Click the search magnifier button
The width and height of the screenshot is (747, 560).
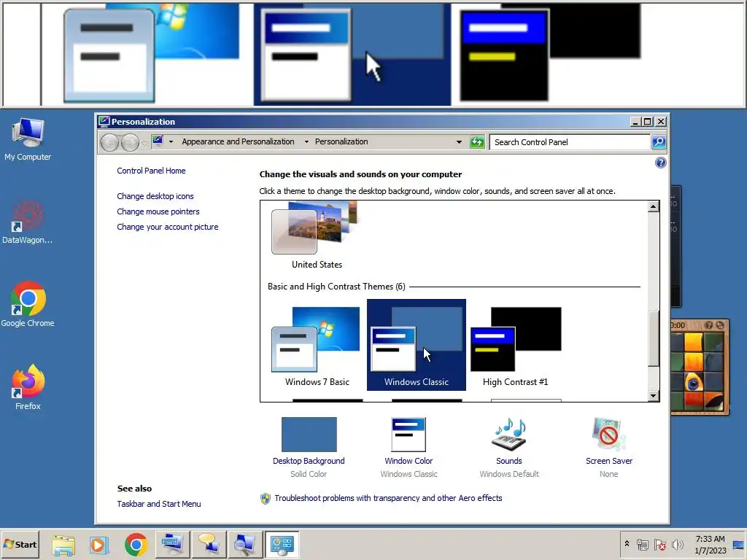click(659, 142)
